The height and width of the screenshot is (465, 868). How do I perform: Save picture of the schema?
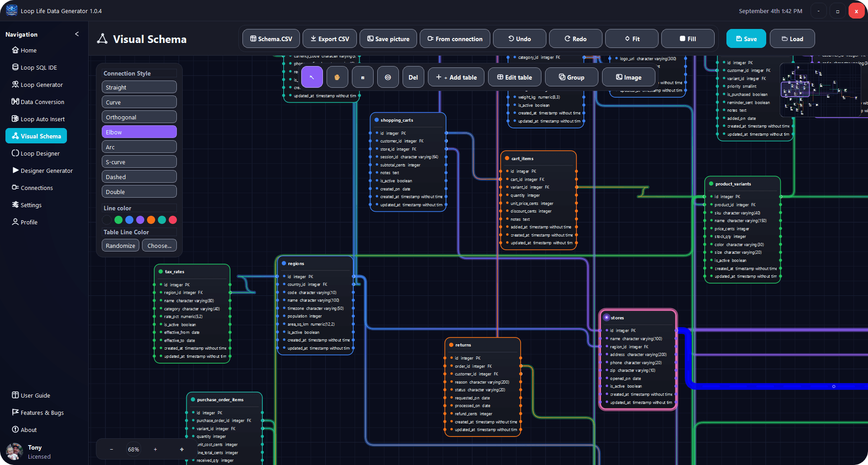(388, 38)
